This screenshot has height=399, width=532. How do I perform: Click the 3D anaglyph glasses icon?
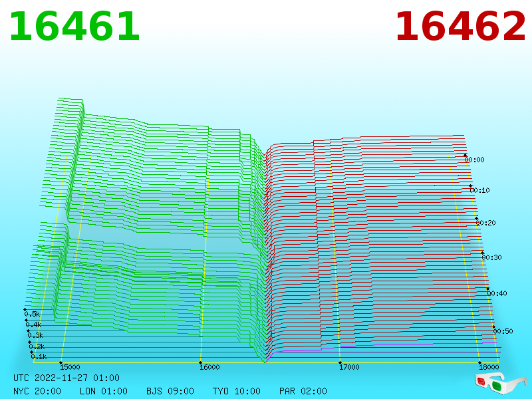tap(500, 383)
